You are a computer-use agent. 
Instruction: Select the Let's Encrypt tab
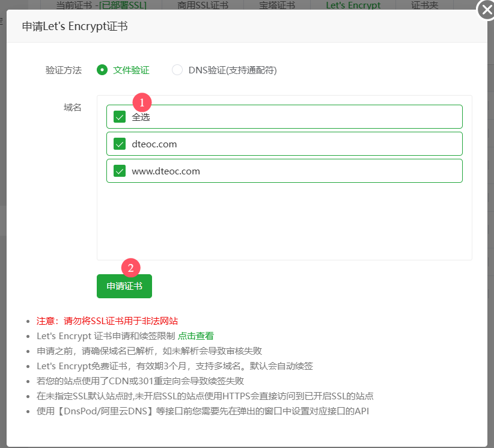[353, 5]
